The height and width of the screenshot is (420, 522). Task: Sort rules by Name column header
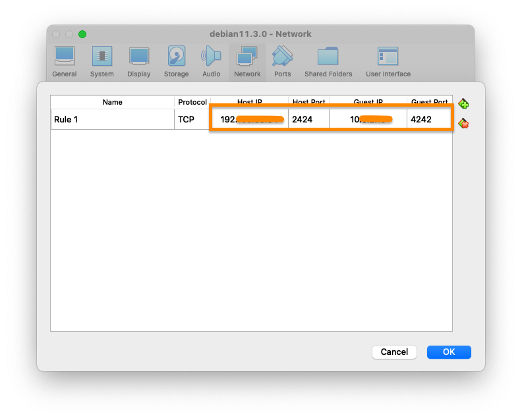113,102
